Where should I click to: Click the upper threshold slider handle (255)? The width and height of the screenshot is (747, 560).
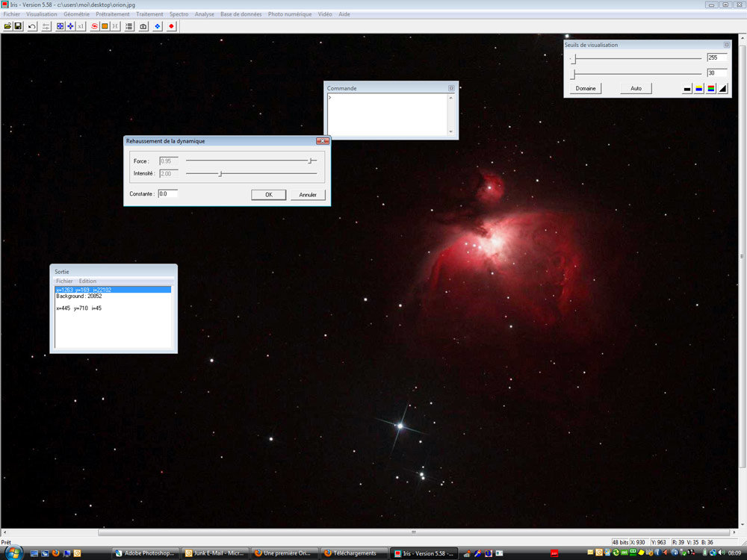[575, 58]
